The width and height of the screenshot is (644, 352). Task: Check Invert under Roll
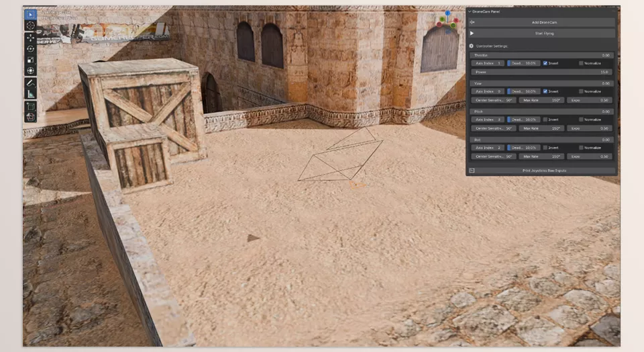coord(545,148)
